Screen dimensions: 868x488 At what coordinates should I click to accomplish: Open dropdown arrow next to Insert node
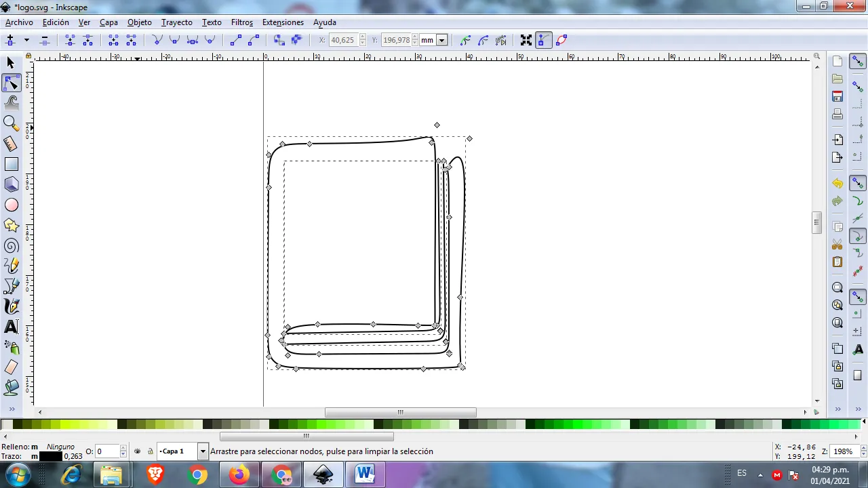click(x=26, y=40)
